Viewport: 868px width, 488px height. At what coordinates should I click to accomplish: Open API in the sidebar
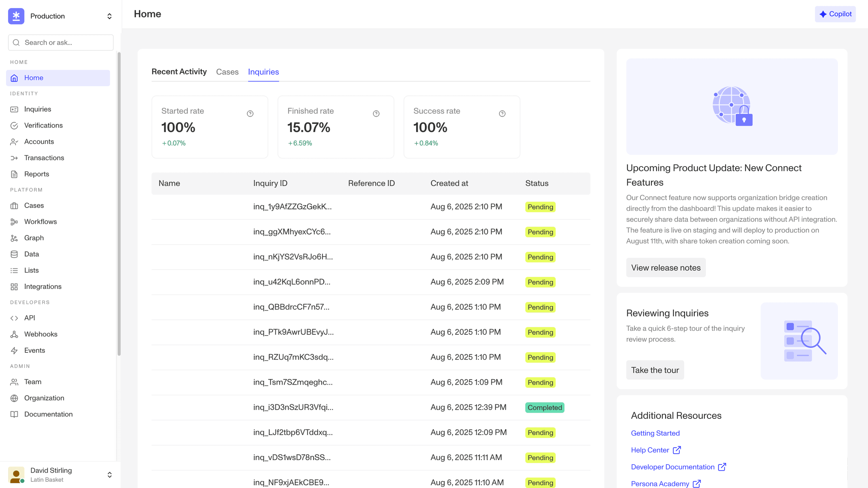coord(58,318)
